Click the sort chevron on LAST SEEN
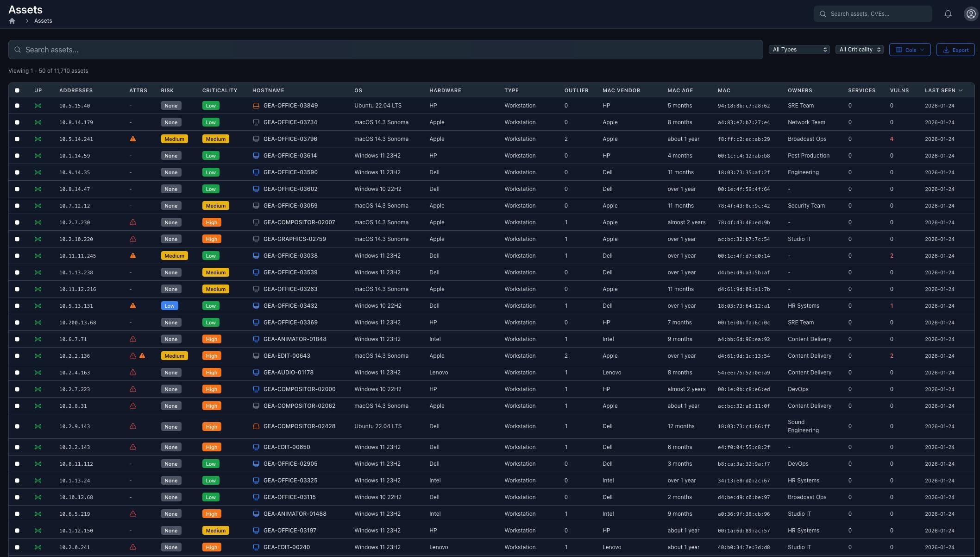The height and width of the screenshot is (557, 980). (961, 90)
